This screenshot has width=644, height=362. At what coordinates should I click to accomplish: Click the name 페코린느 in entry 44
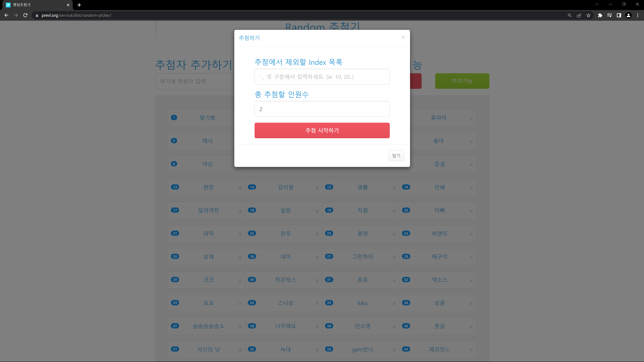pos(440,349)
